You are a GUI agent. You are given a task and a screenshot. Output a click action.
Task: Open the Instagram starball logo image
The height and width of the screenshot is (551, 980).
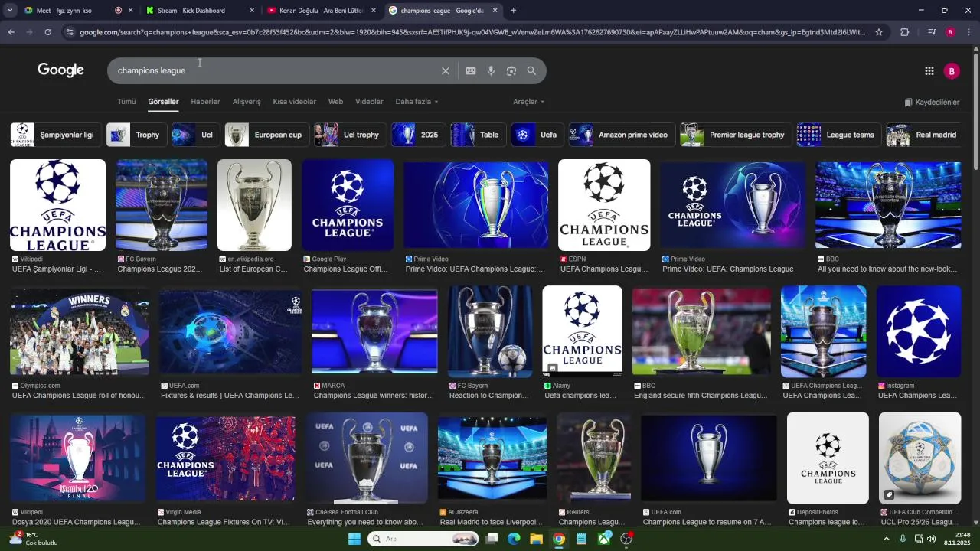pyautogui.click(x=919, y=331)
